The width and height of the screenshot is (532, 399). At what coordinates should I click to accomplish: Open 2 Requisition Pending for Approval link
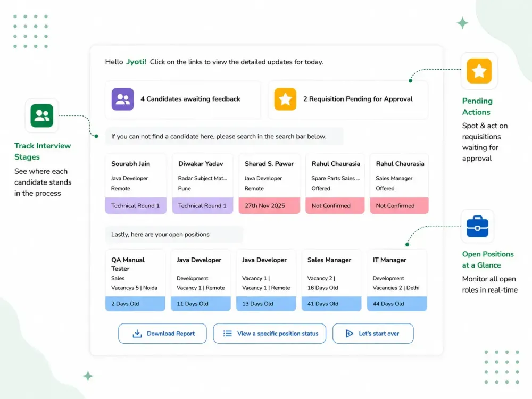click(348, 99)
